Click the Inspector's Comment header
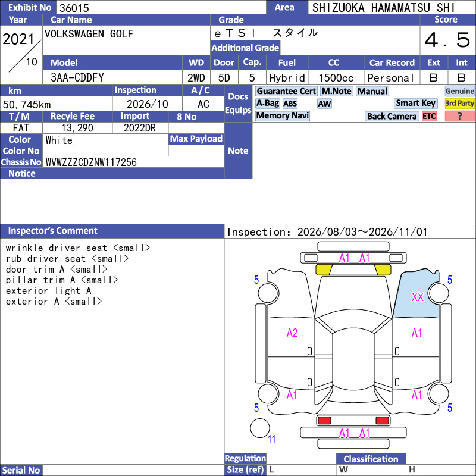476x476 pixels. coord(112,231)
